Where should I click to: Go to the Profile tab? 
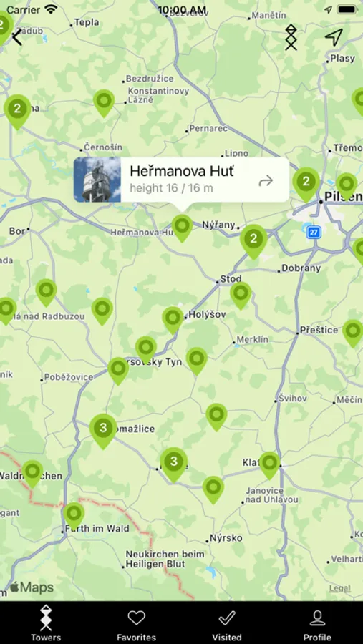pos(317,625)
